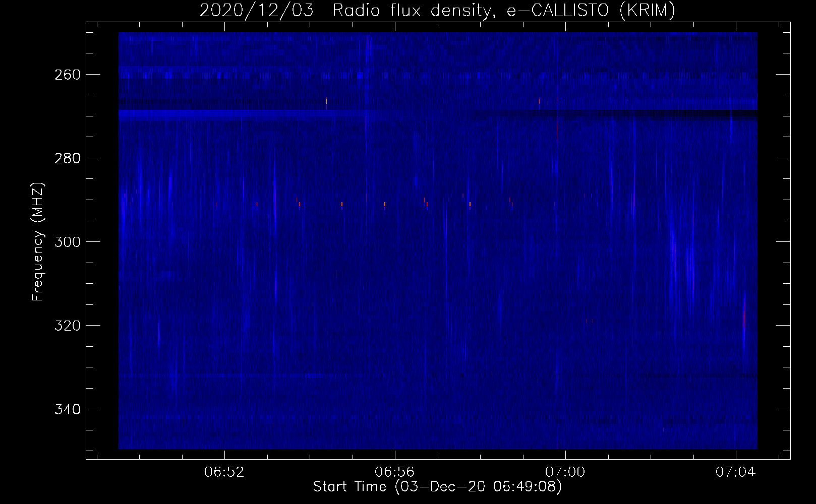Click the 'Frequency (MHZ)' axis label
816x504 pixels.
coord(38,241)
